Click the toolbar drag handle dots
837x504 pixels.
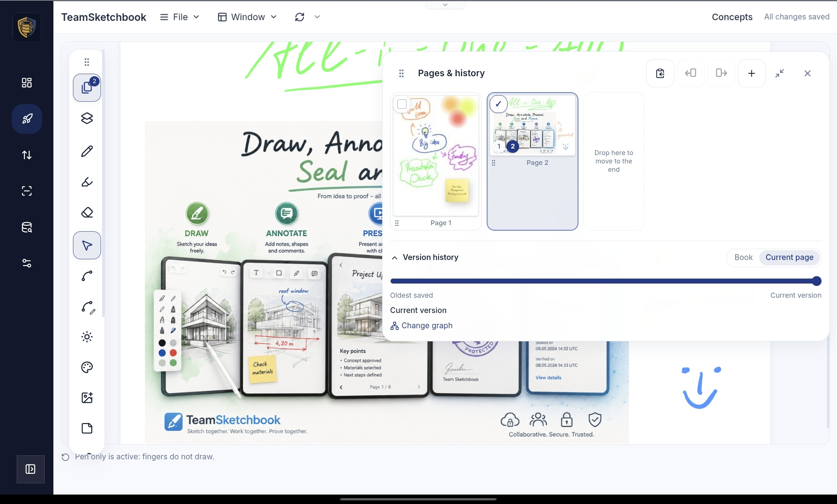(x=87, y=62)
